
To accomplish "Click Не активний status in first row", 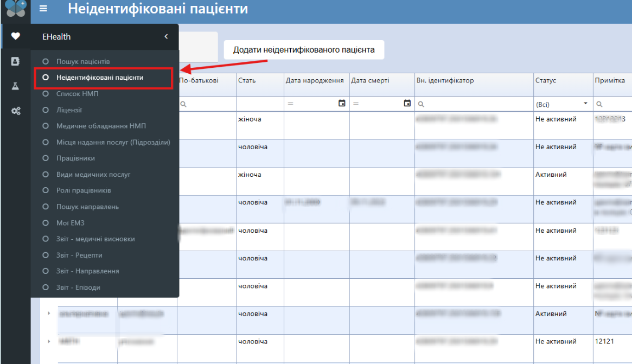I will tap(556, 119).
